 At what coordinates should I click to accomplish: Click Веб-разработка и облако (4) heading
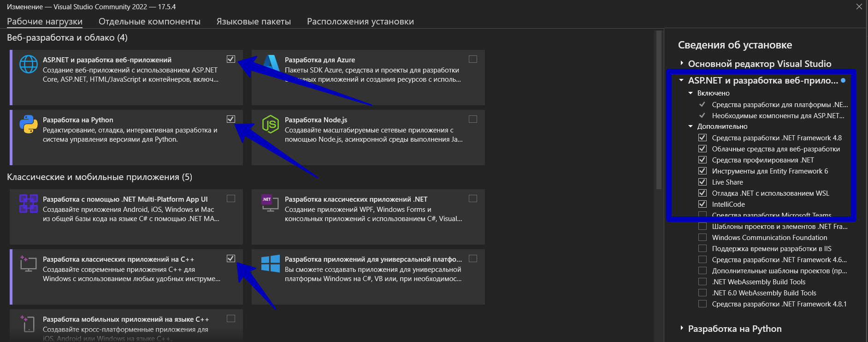coord(67,37)
